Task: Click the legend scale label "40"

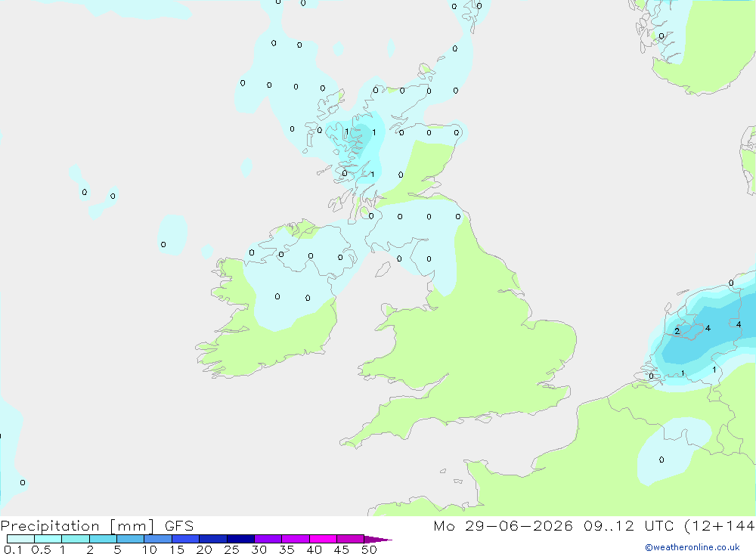Action: (x=314, y=549)
